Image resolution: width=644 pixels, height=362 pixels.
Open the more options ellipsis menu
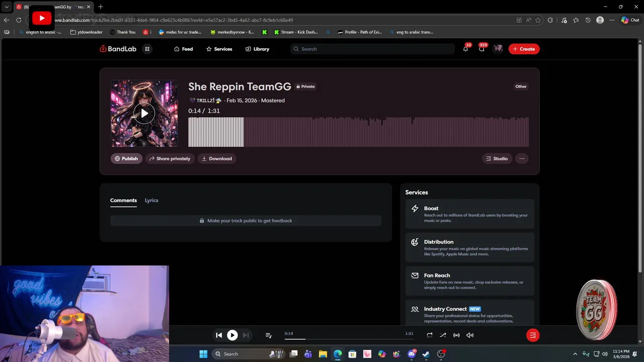(x=522, y=158)
